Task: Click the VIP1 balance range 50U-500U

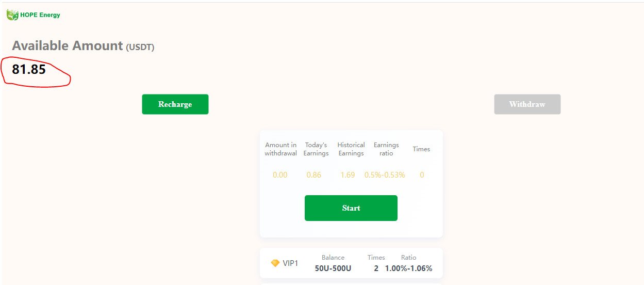Action: tap(333, 268)
